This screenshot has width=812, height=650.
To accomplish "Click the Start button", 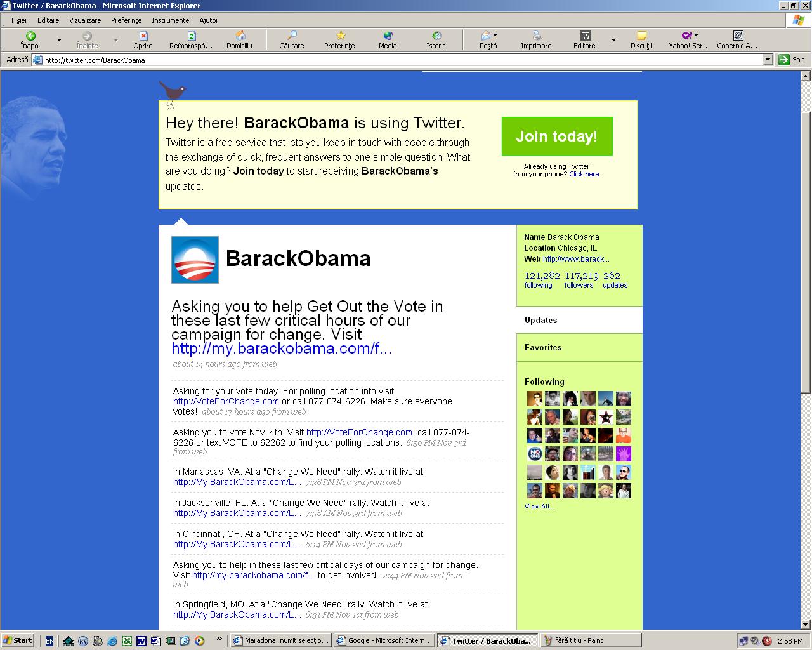I will pos(18,640).
